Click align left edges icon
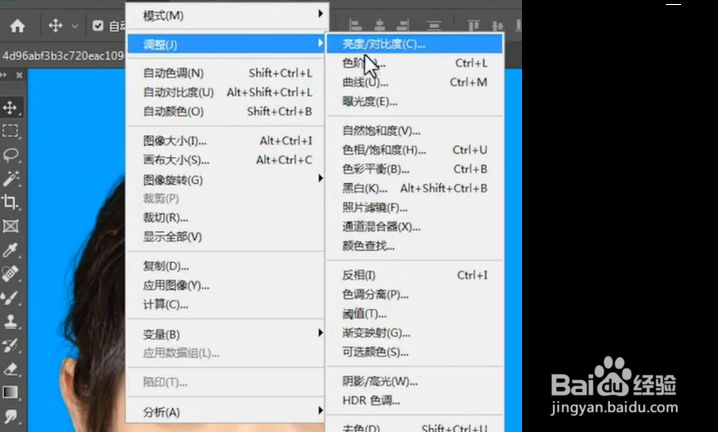 click(355, 25)
